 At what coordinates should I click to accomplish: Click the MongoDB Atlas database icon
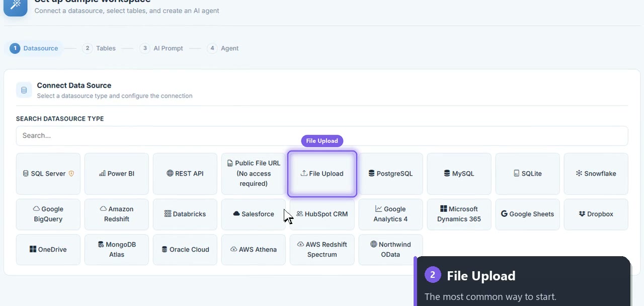click(x=101, y=244)
